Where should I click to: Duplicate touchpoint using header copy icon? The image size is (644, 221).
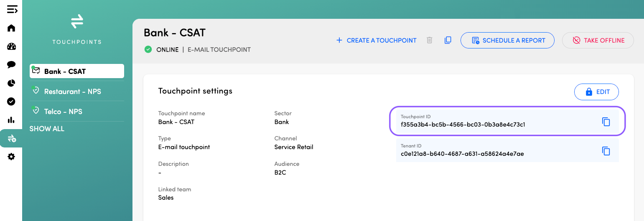[448, 41]
